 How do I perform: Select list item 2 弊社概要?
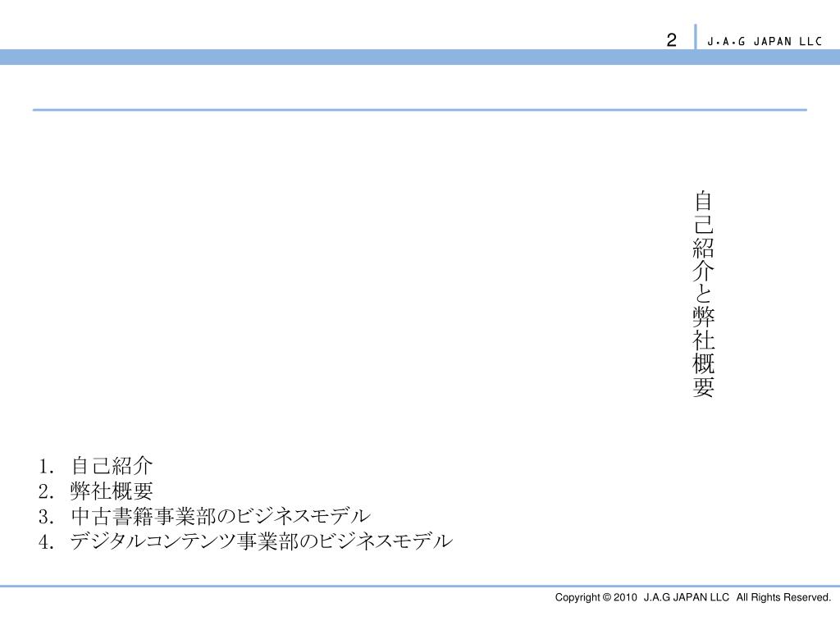96,491
